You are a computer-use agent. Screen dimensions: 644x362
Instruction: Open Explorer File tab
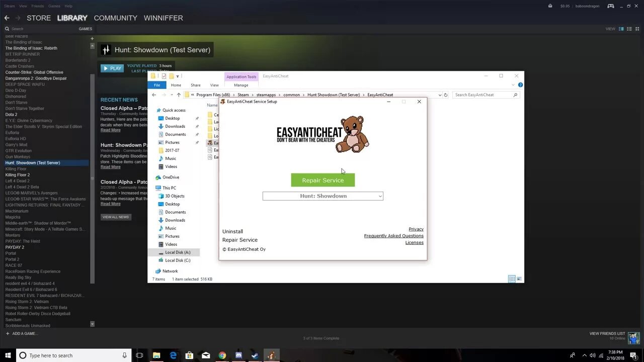pyautogui.click(x=157, y=85)
